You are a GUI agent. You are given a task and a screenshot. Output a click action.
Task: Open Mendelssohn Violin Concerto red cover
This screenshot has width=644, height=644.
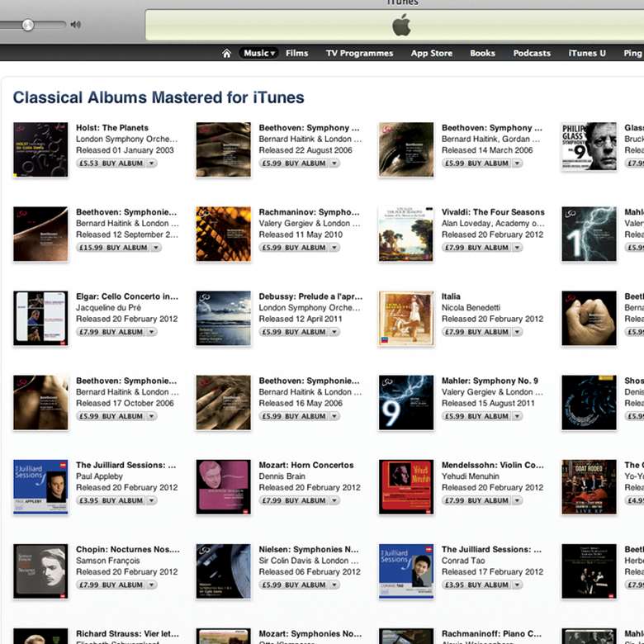pos(405,487)
